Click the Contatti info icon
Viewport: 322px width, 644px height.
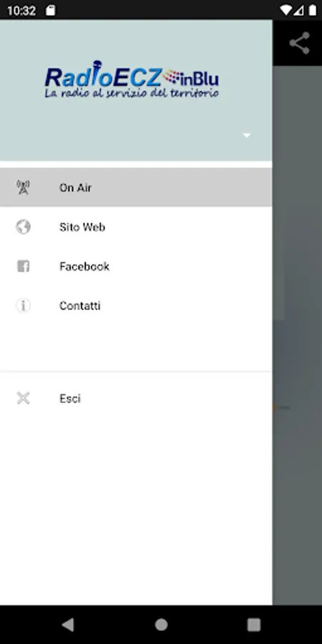coord(23,306)
